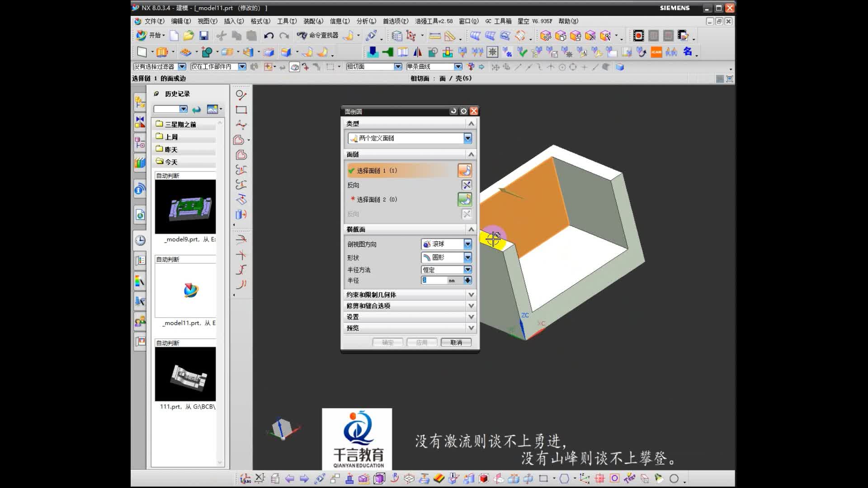Click the Undo arrow icon

pyautogui.click(x=269, y=36)
